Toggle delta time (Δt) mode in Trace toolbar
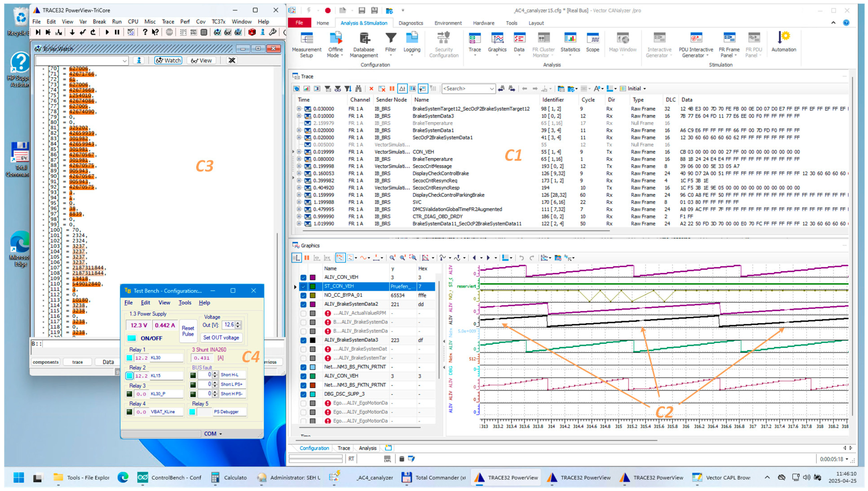Image resolution: width=868 pixels, height=491 pixels. 402,89
